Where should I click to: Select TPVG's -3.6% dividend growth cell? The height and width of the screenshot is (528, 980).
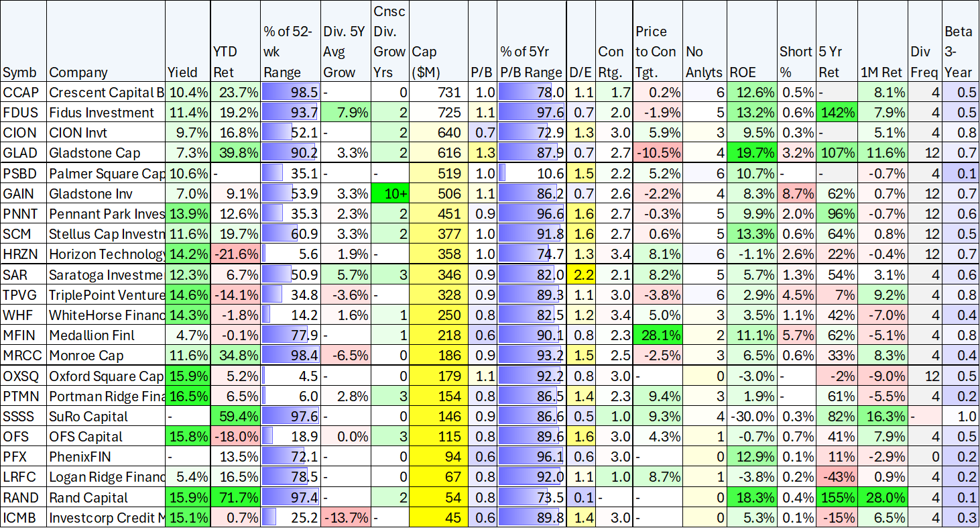tap(345, 295)
